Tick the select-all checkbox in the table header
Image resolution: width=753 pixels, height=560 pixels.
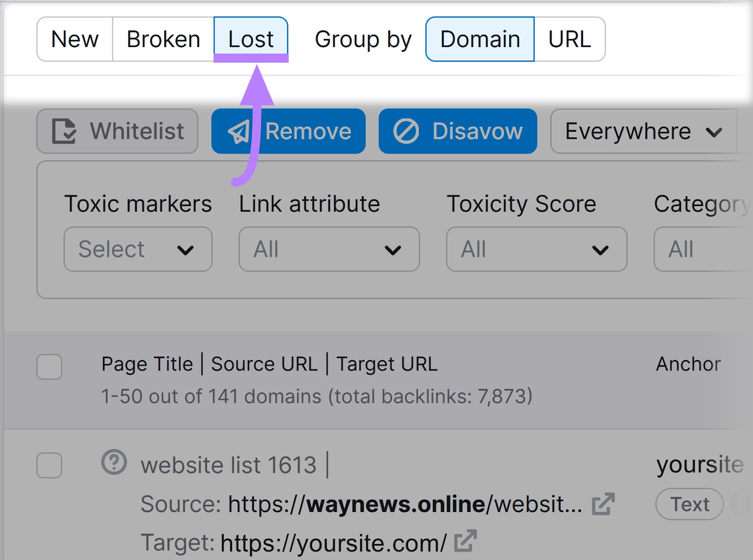[x=49, y=367]
